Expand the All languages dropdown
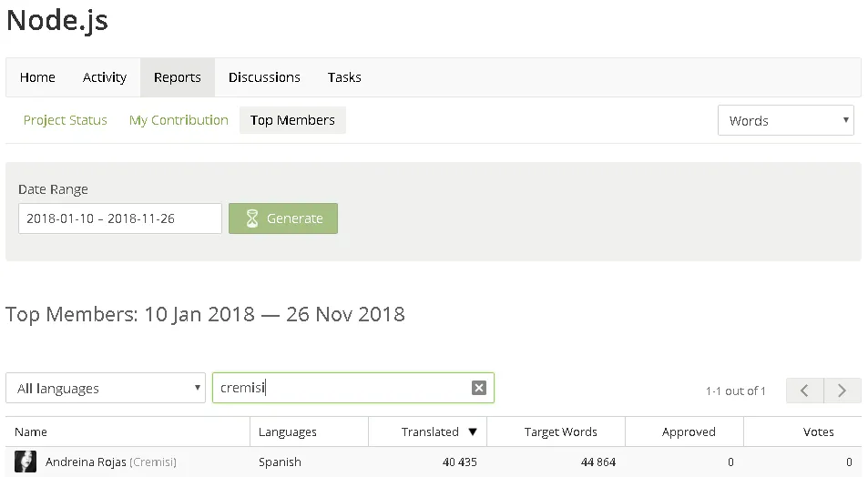 pyautogui.click(x=105, y=388)
